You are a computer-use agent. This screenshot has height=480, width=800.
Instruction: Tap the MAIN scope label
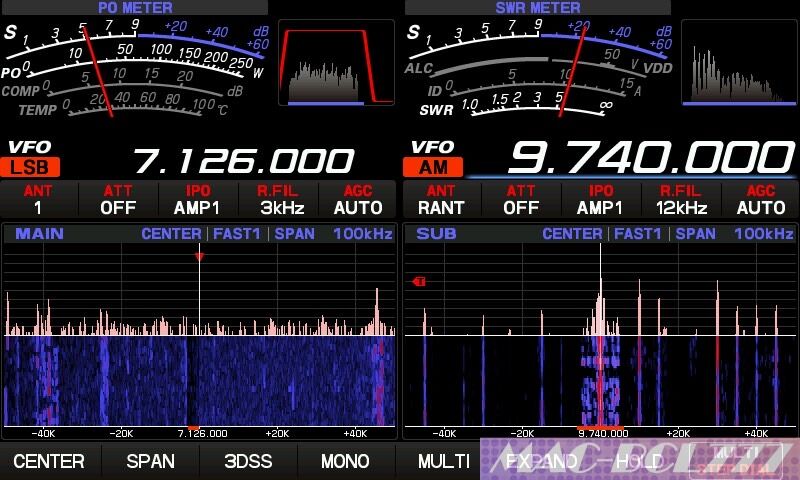[x=40, y=234]
